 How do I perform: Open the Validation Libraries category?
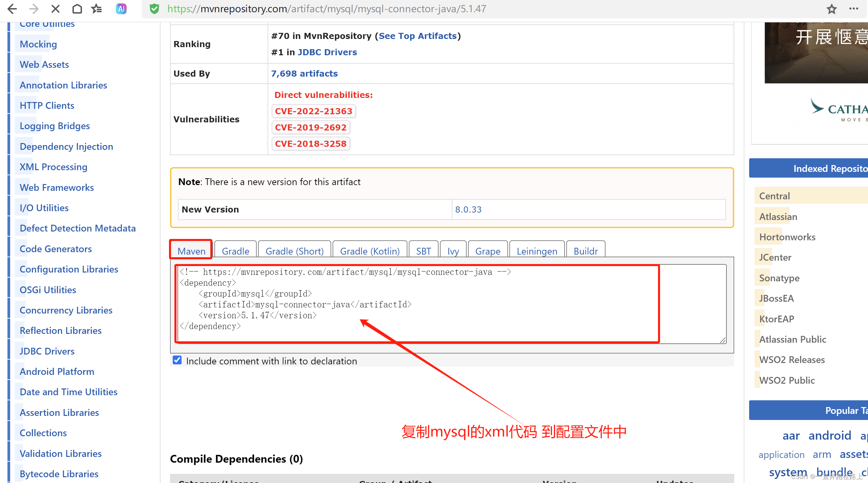coord(61,454)
